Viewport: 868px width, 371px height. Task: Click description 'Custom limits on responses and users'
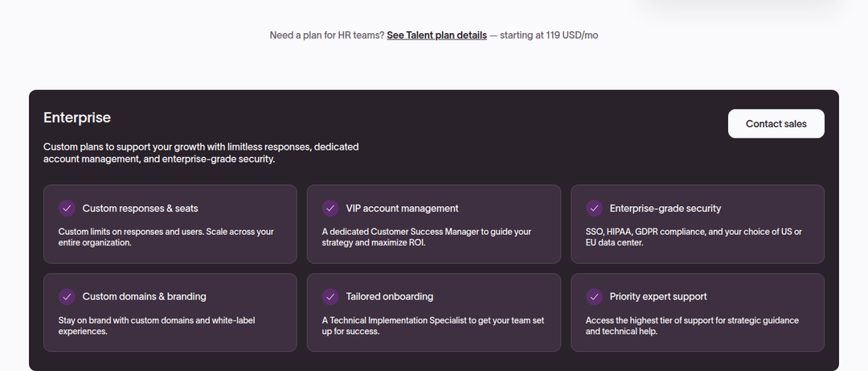[x=166, y=237]
